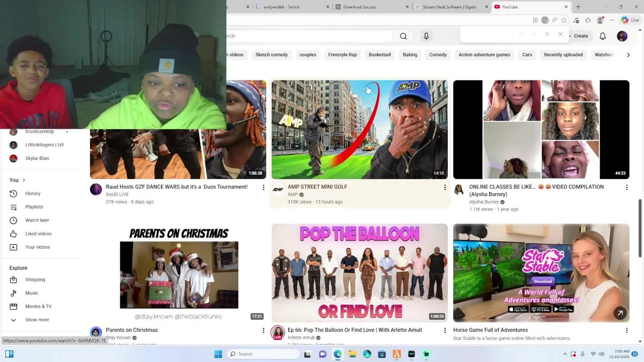Open more options for Pop The Balloon video
644x362 pixels.
click(x=444, y=330)
